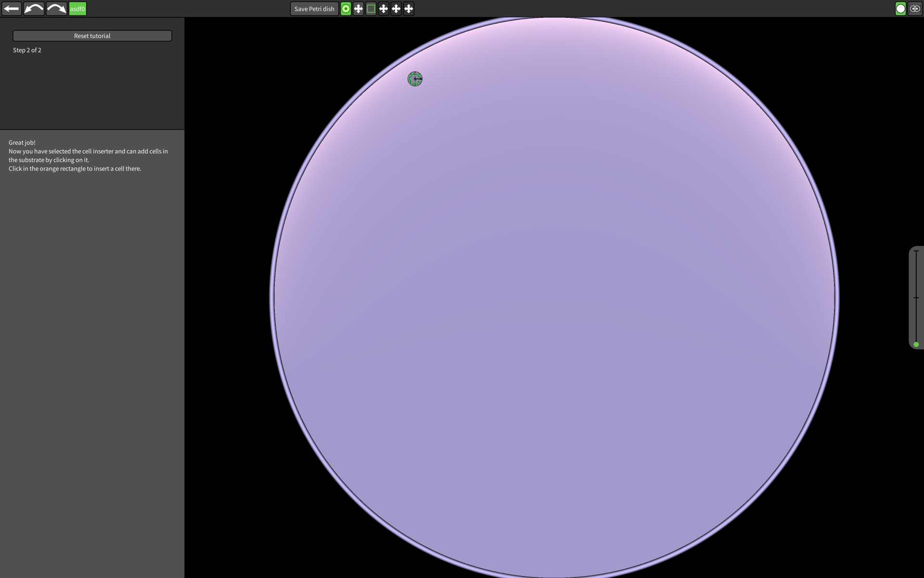The width and height of the screenshot is (924, 578).
Task: Click the move-arrows icon right after the square tool
Action: tap(383, 9)
